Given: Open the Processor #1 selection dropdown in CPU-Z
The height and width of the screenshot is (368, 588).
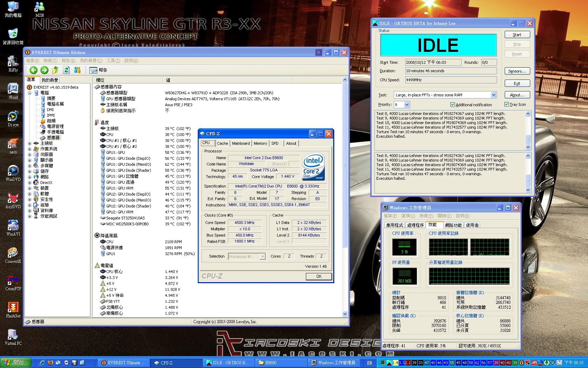Looking at the screenshot, I should pyautogui.click(x=262, y=257).
